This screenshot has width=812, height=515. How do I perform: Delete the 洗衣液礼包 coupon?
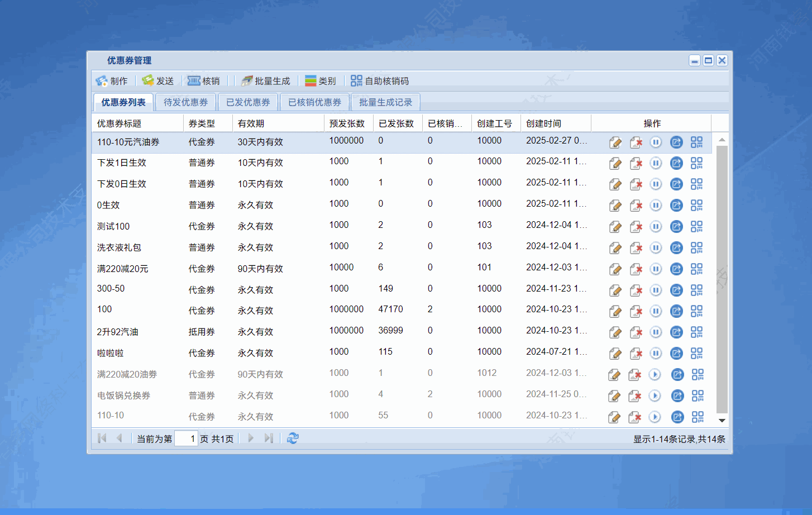636,248
